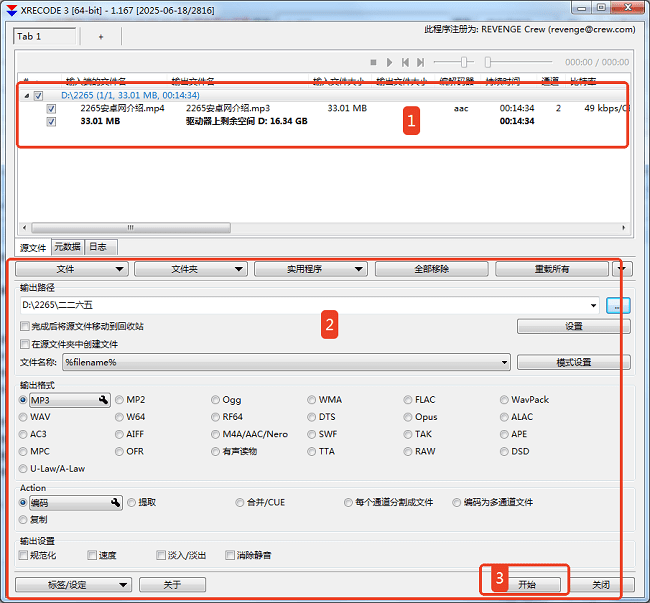Click the next track icon
The height and width of the screenshot is (603, 650).
(420, 62)
